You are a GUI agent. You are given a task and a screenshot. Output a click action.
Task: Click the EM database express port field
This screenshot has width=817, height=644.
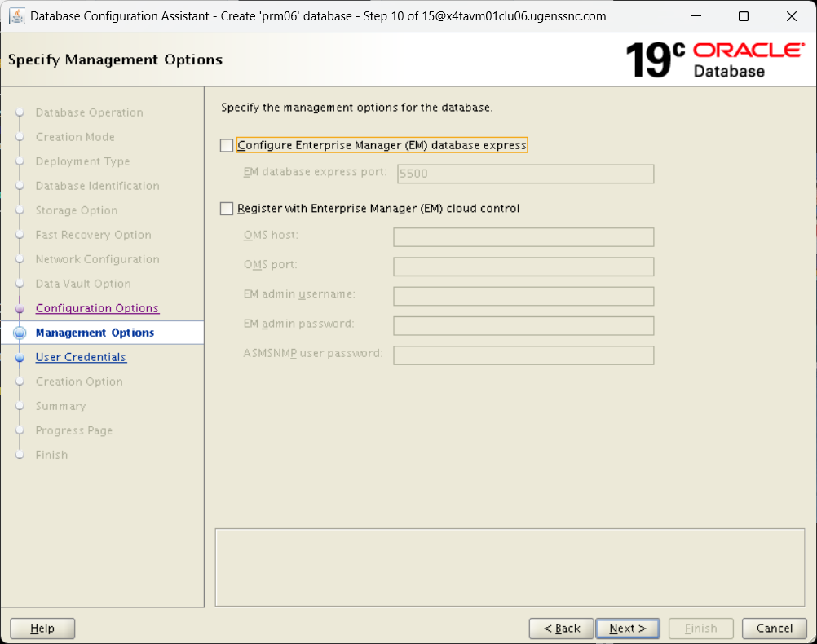point(525,174)
